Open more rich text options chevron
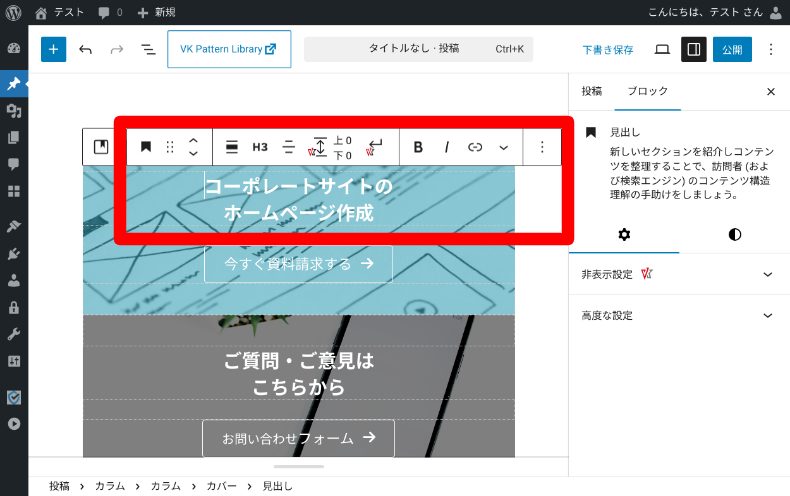This screenshot has width=790, height=496. pyautogui.click(x=503, y=147)
